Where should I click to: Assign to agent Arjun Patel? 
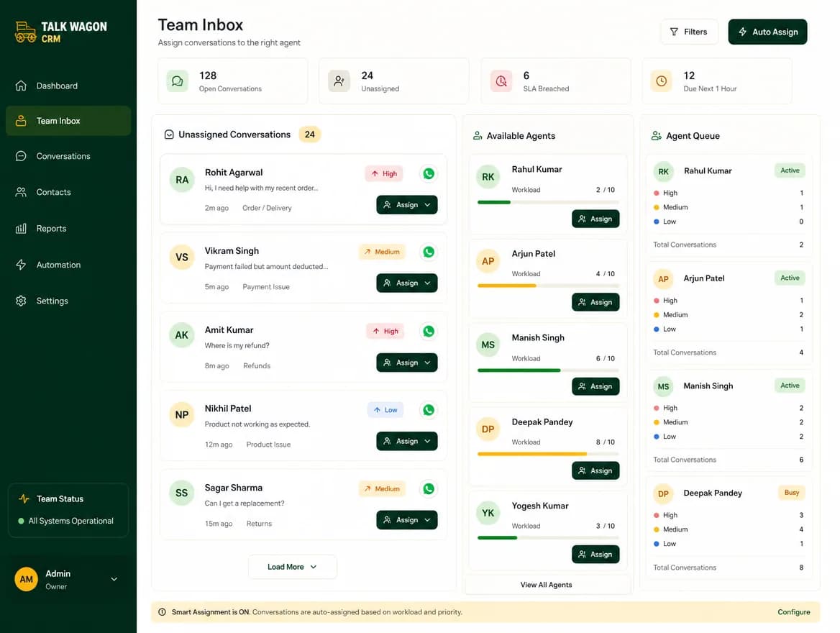click(595, 302)
